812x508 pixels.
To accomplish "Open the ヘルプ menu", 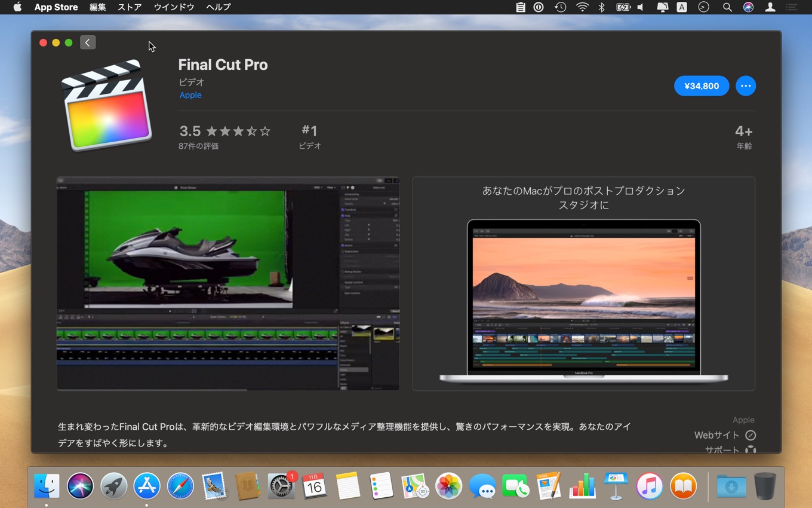I will click(218, 7).
